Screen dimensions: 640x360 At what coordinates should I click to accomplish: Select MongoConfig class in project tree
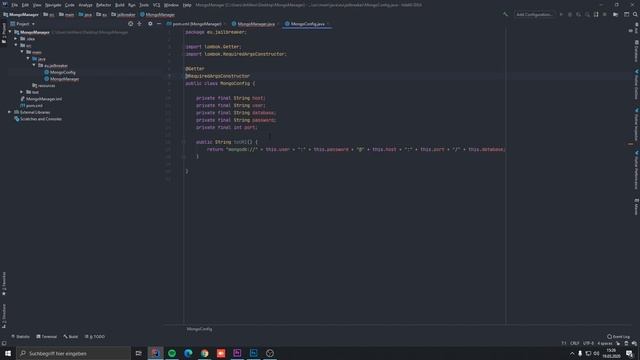(x=60, y=72)
